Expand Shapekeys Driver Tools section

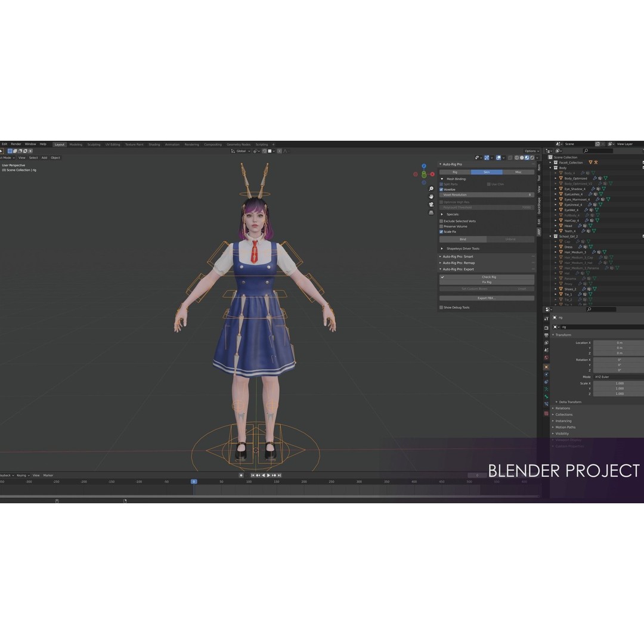pos(442,249)
